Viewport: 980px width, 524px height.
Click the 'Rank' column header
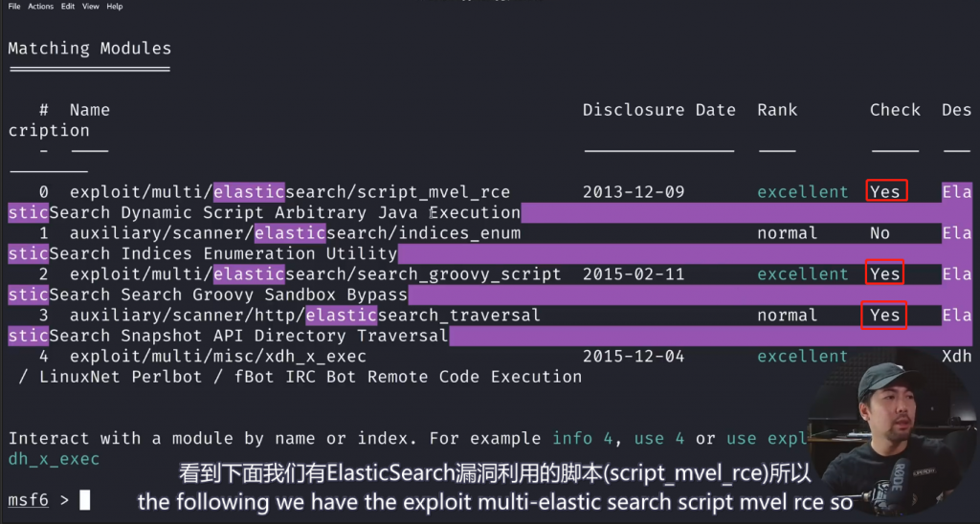click(777, 110)
